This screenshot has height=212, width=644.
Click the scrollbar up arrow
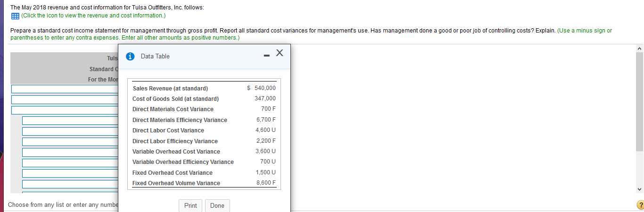[x=640, y=48]
